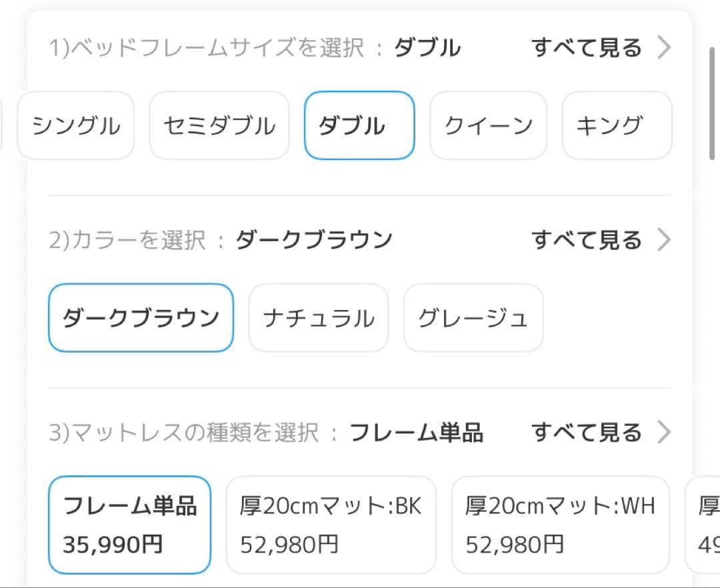Image resolution: width=720 pixels, height=588 pixels.
Task: Select the キング size option
Action: 616,125
